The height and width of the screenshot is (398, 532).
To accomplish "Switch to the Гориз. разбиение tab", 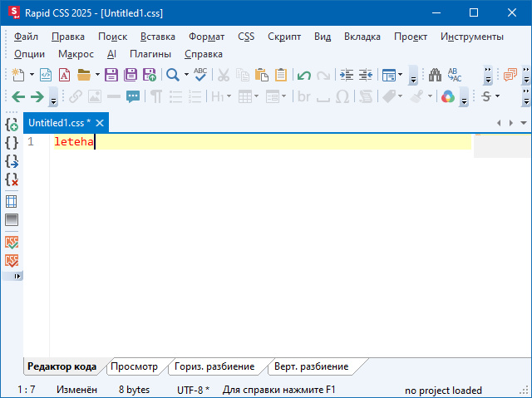I will pos(214,366).
